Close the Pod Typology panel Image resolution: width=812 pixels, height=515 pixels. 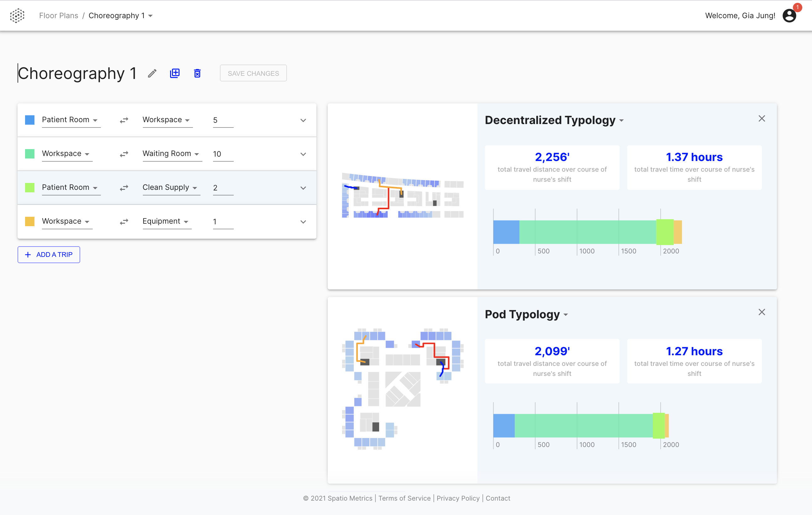tap(762, 312)
